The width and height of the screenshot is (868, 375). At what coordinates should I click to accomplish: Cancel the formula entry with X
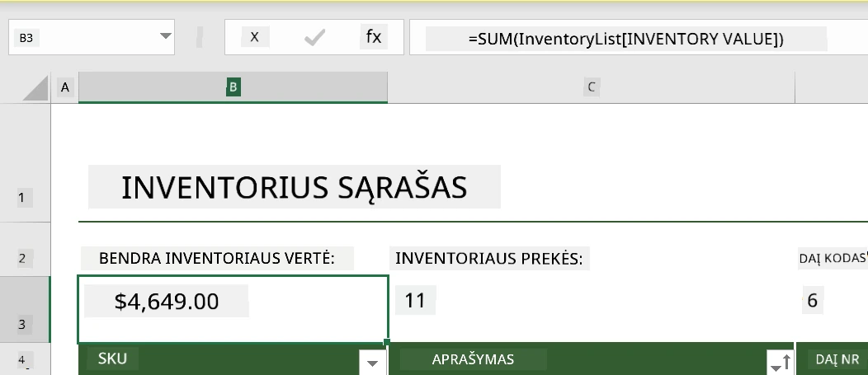[254, 37]
